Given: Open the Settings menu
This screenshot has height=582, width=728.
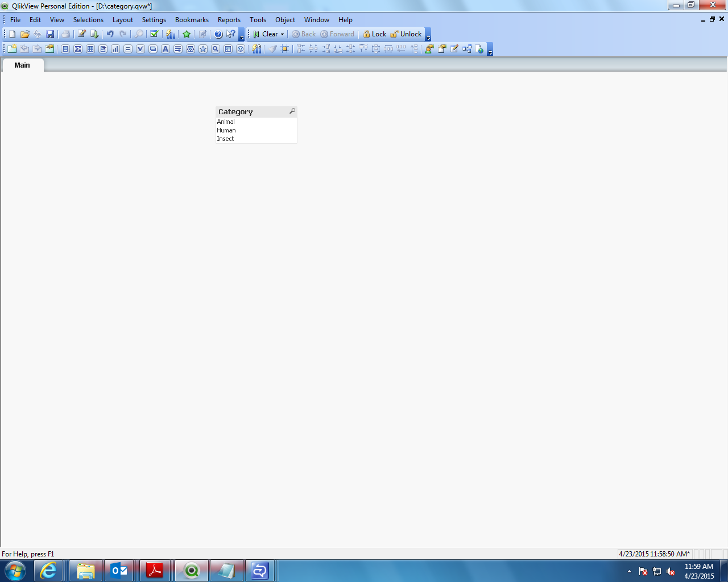Looking at the screenshot, I should tap(154, 20).
